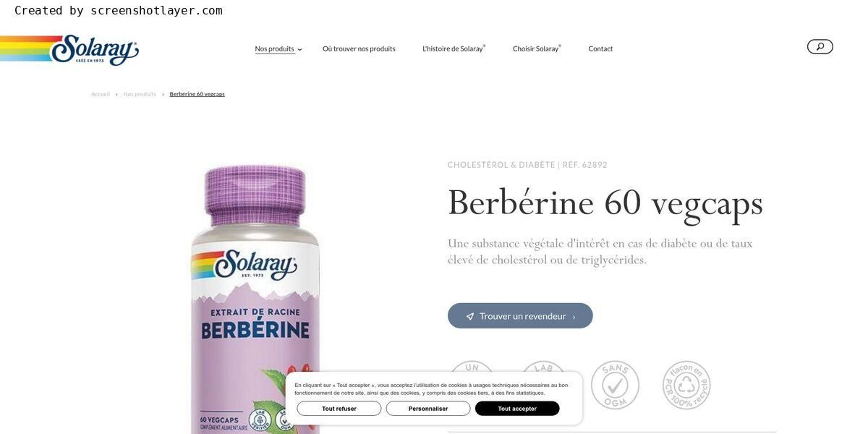Open the Choisir Solaray menu item
Viewport: 868px width, 434px height.
click(537, 48)
